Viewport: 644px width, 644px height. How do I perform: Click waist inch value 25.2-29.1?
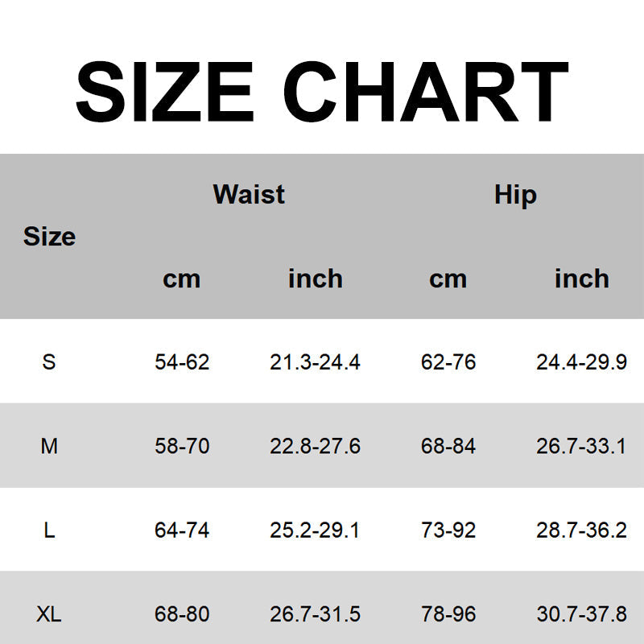(315, 530)
